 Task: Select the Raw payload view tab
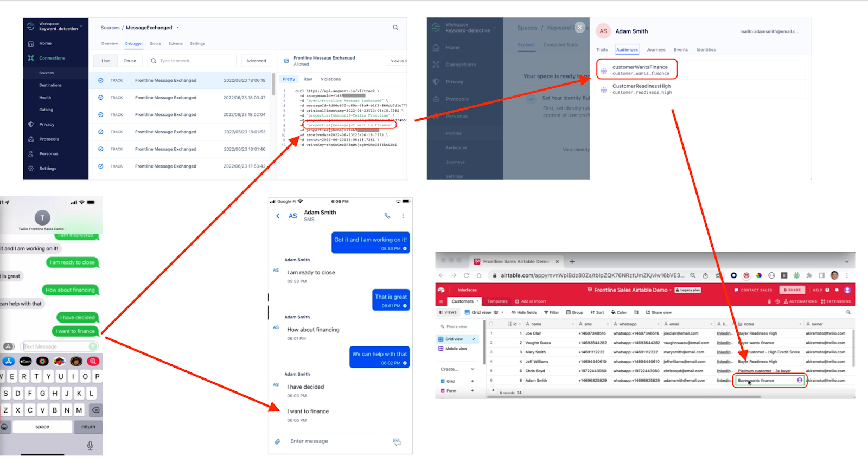click(308, 79)
